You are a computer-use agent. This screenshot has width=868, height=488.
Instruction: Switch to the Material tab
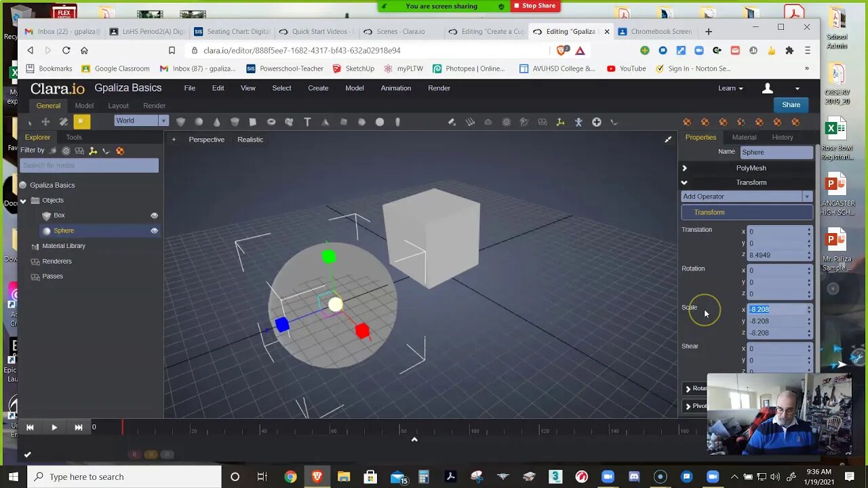point(744,138)
